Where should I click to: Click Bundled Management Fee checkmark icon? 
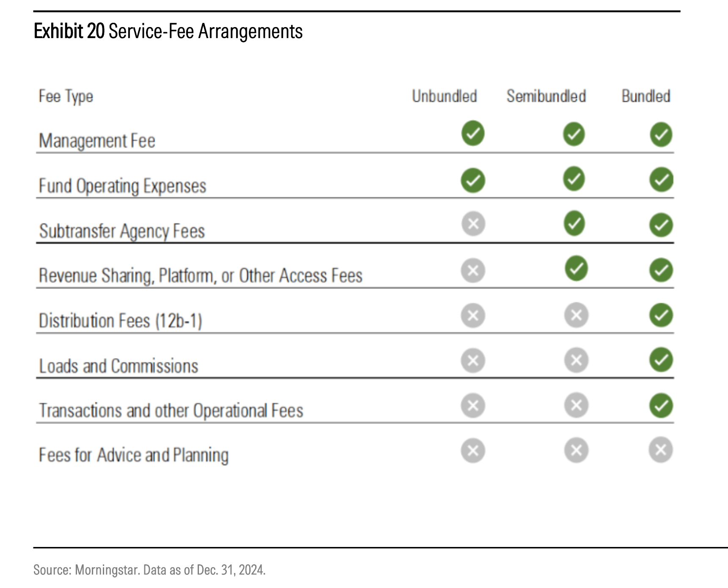661,135
